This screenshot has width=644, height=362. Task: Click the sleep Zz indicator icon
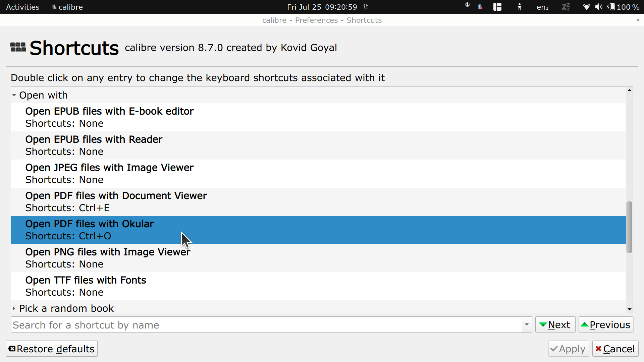(x=566, y=7)
